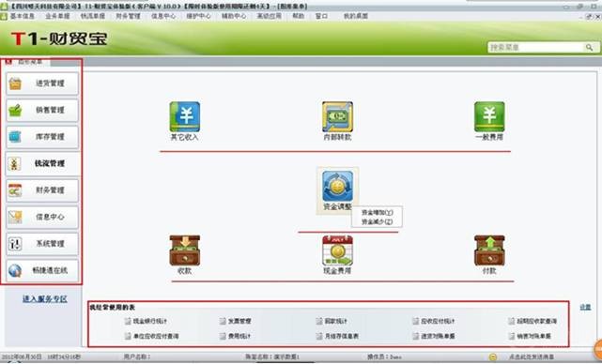
Task: Open 系统管理 system management in sidebar
Action: click(42, 244)
